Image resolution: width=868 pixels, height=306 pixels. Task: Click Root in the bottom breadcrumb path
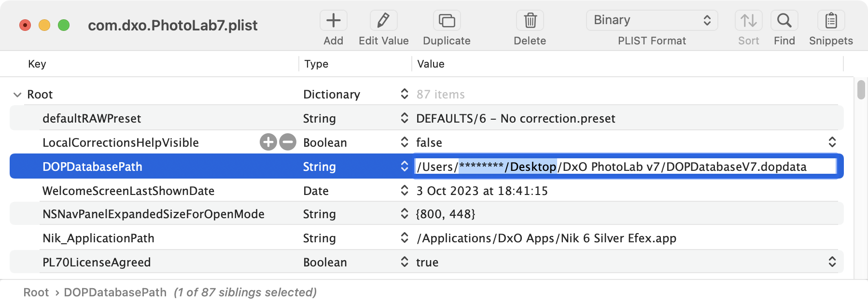[36, 292]
